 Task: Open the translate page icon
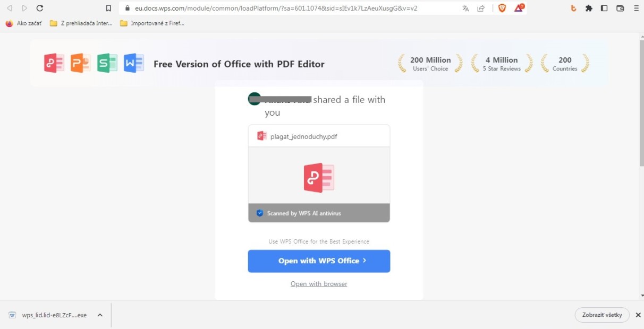coord(465,8)
